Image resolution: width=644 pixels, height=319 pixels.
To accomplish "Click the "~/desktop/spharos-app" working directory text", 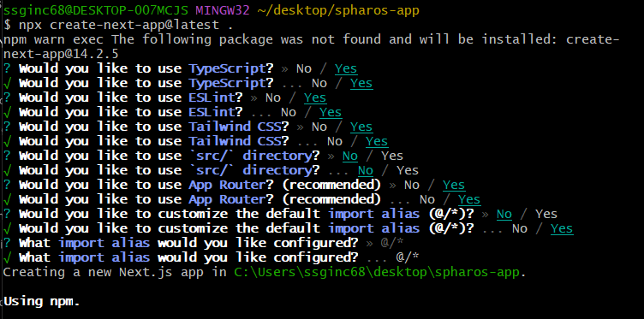I will [x=338, y=11].
